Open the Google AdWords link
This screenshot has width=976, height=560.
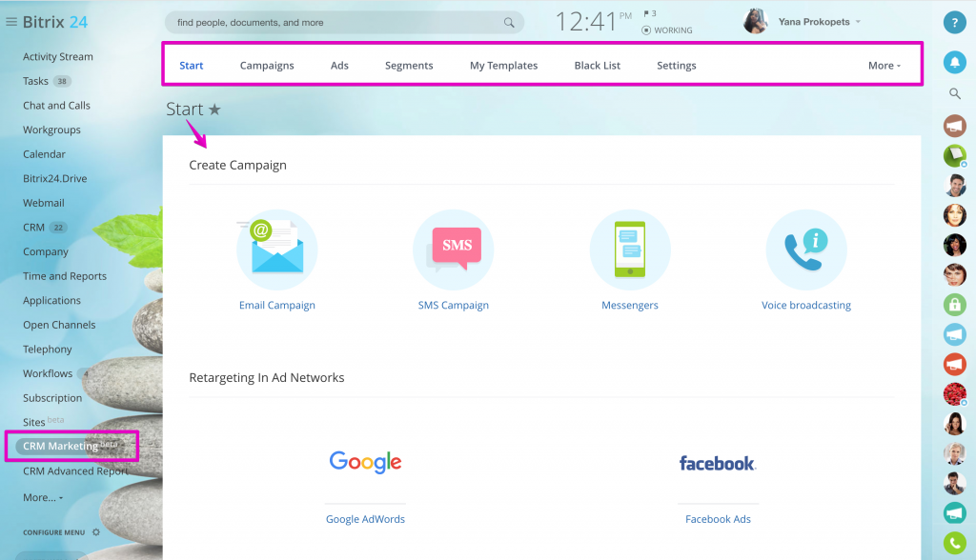(365, 519)
